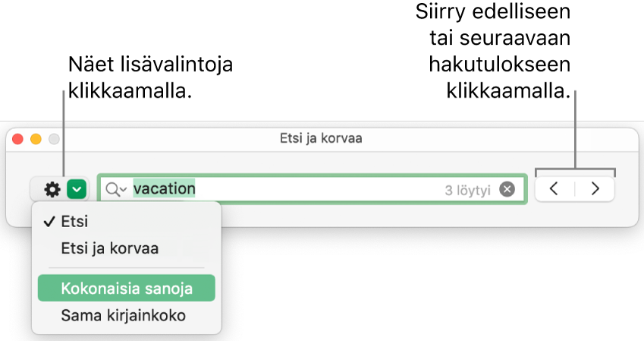The width and height of the screenshot is (644, 341).
Task: Enable the Kokonaisia sanoja option
Action: coord(126,289)
